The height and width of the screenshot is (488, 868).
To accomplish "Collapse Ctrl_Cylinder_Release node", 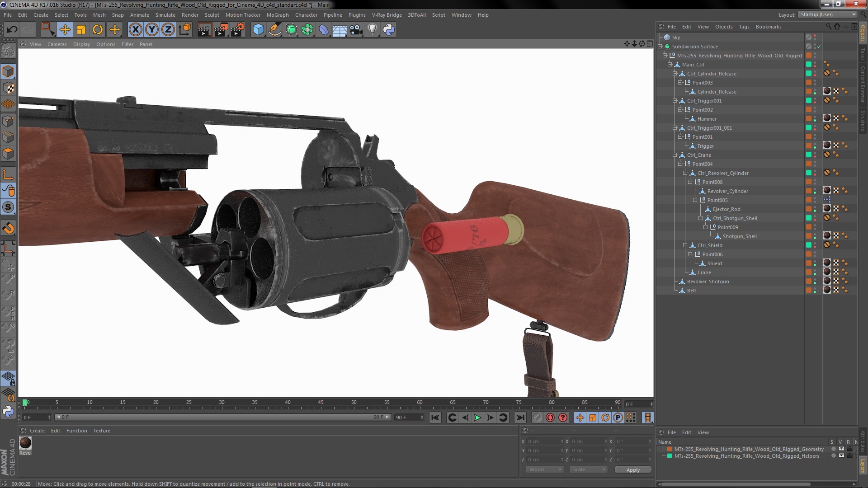I will [675, 74].
